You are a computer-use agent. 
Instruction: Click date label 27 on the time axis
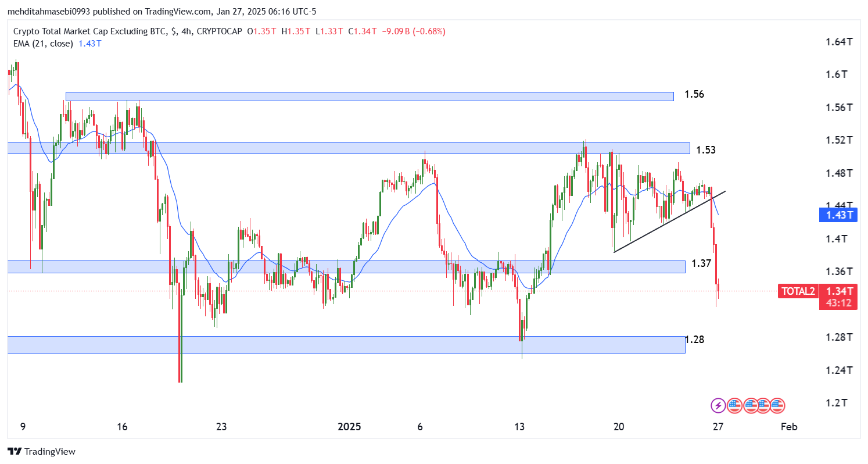[x=718, y=427]
